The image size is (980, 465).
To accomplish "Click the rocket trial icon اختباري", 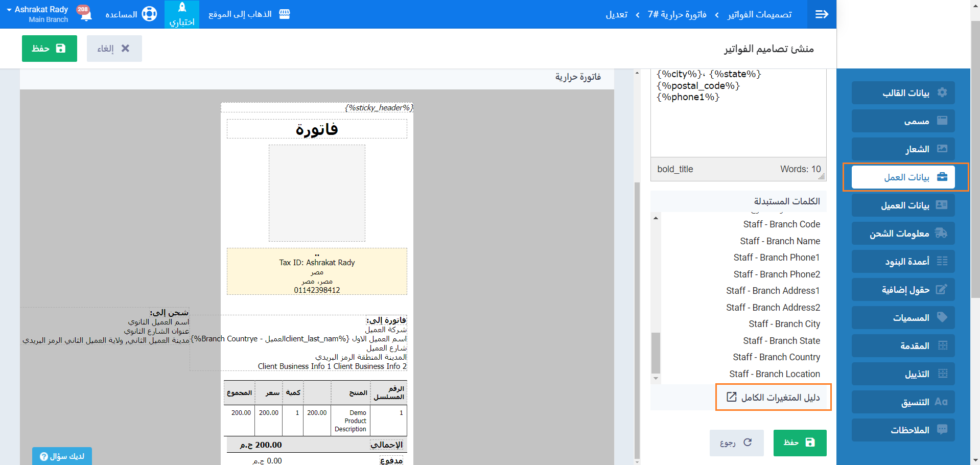I will [x=182, y=14].
